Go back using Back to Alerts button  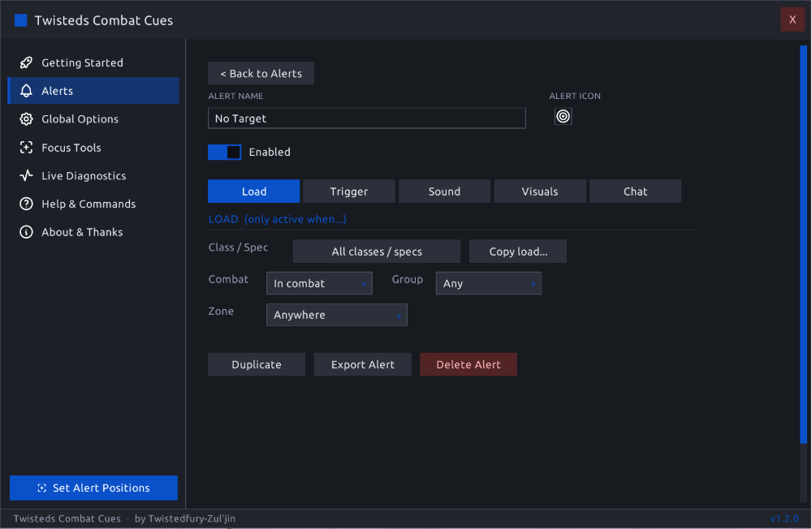[261, 74]
